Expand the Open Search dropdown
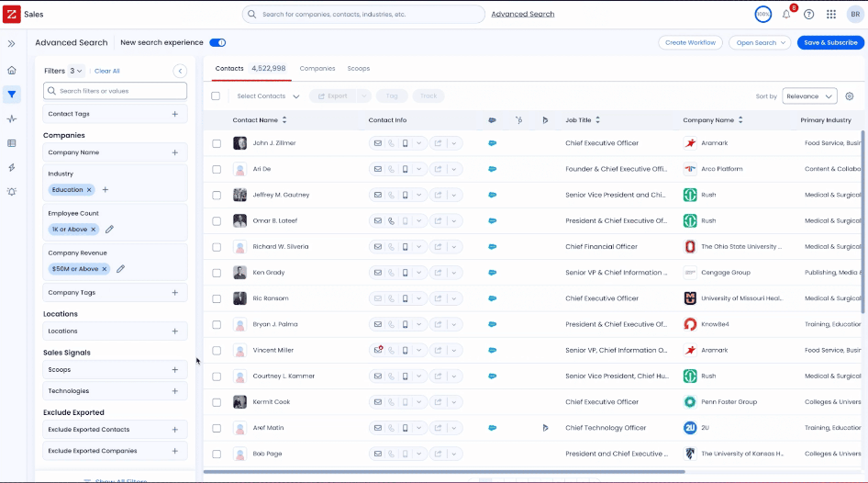Image resolution: width=868 pixels, height=483 pixels. click(761, 42)
